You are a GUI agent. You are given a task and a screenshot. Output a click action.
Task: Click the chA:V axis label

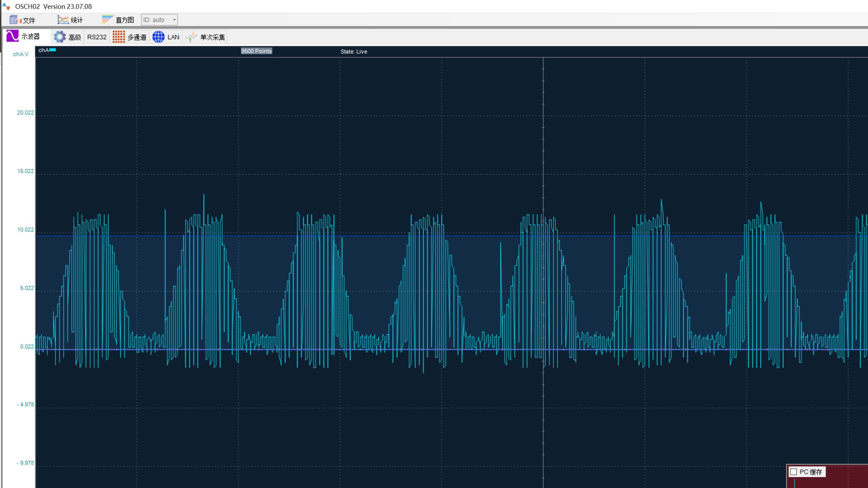tap(21, 54)
